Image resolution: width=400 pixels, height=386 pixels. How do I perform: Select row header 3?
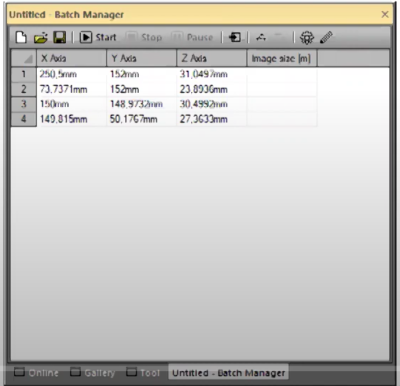click(24, 104)
